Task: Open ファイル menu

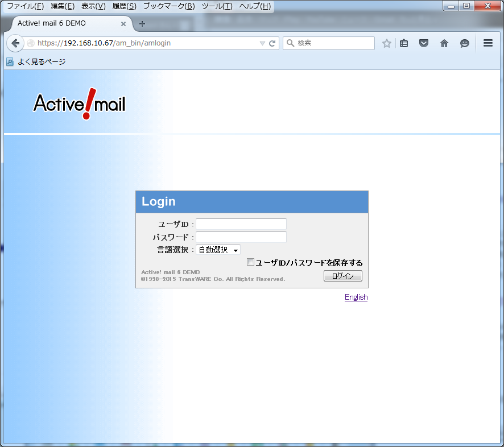Action: coord(26,6)
